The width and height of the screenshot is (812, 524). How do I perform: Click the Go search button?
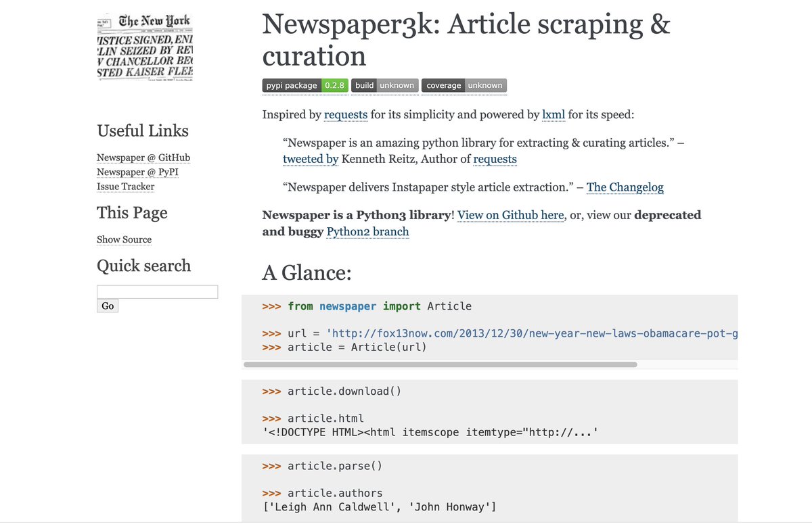[108, 306]
